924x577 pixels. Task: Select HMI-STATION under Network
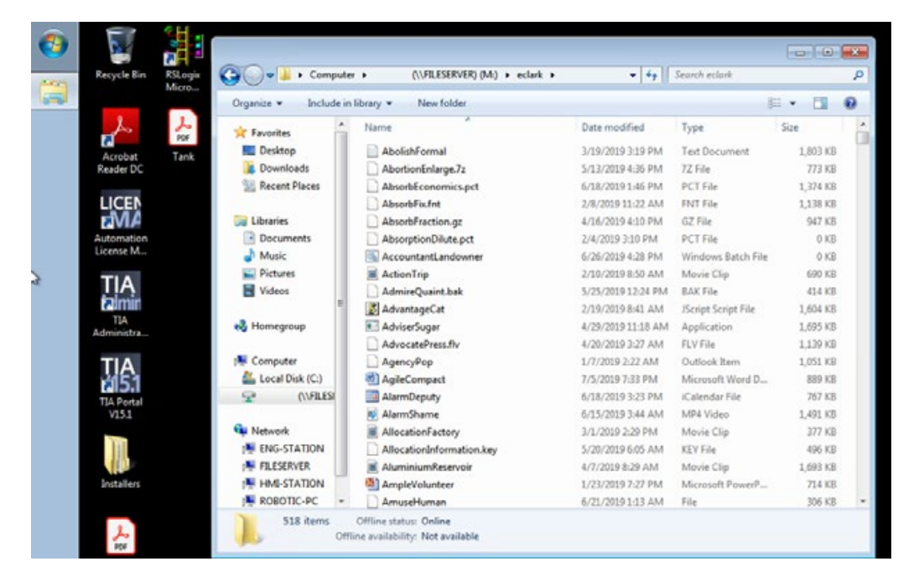(x=283, y=483)
